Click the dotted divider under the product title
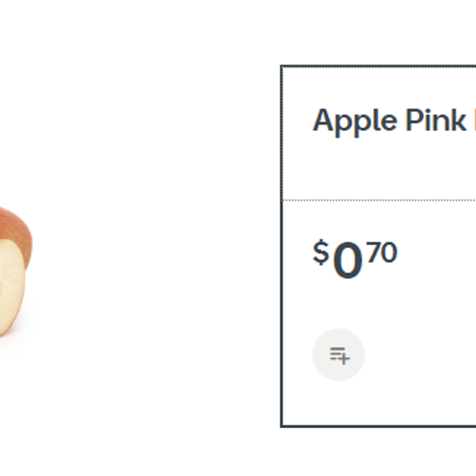This screenshot has width=476, height=476. pyautogui.click(x=379, y=200)
